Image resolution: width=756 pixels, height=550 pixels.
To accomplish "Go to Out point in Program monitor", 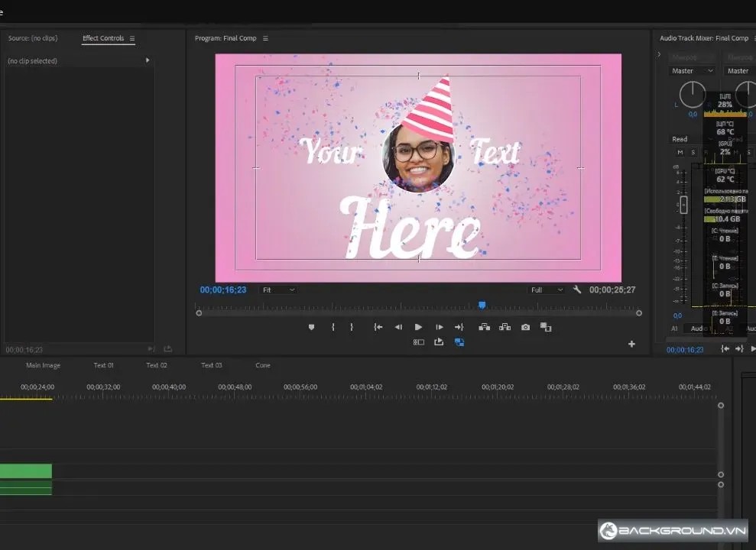I will (459, 327).
